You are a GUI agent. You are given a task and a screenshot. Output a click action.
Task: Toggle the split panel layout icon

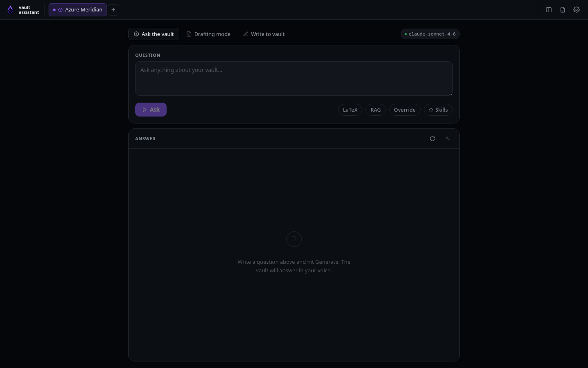549,10
